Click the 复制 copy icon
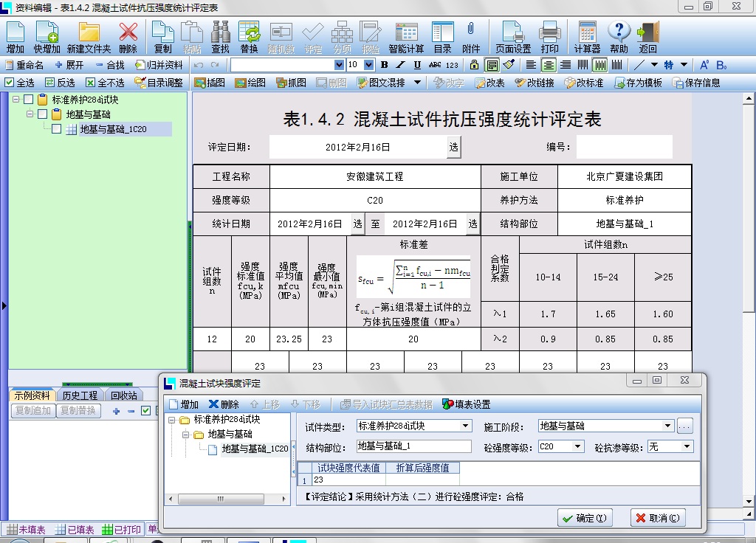Viewport: 756px width, 543px height. click(x=162, y=37)
